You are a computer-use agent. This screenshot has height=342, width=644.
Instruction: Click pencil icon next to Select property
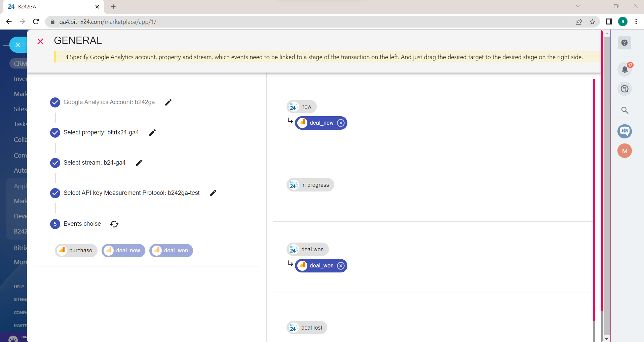(x=152, y=132)
